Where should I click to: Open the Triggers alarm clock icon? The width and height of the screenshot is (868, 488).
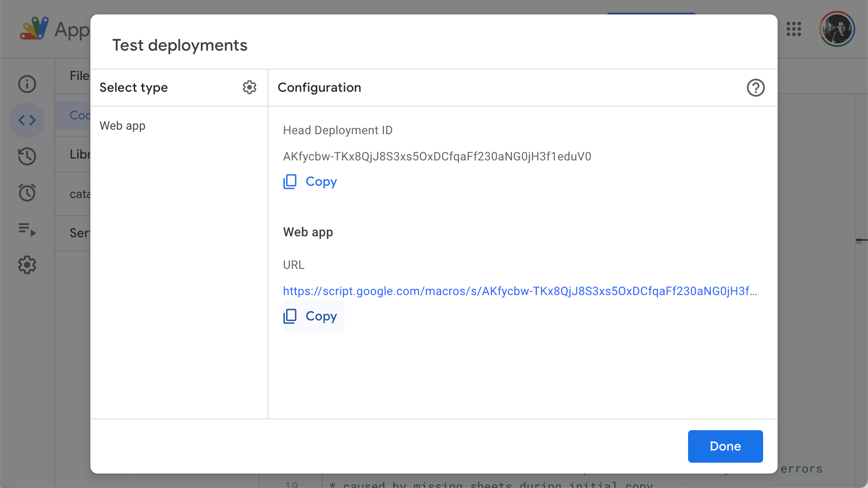click(x=27, y=192)
